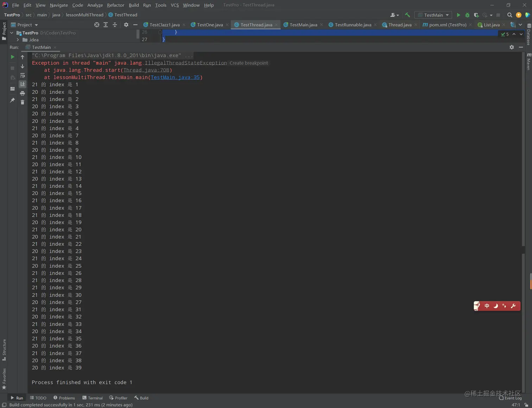
Task: Toggle the Favorites side panel
Action: pos(4,379)
